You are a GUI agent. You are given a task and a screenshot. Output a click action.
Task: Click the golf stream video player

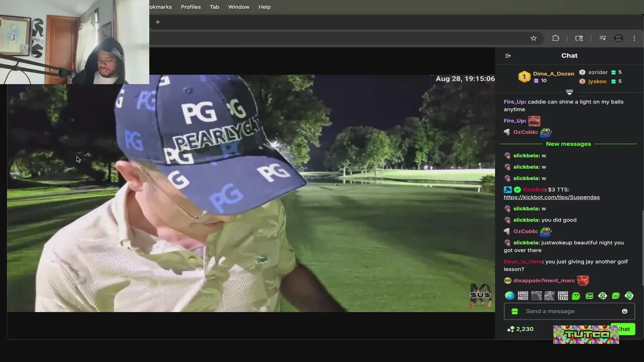pos(251,194)
